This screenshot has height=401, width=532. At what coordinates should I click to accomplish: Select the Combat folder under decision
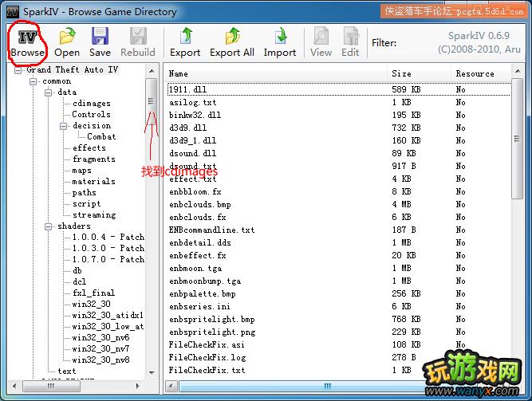click(x=101, y=136)
